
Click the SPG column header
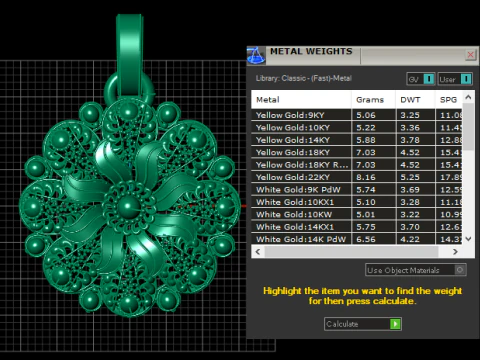click(449, 100)
